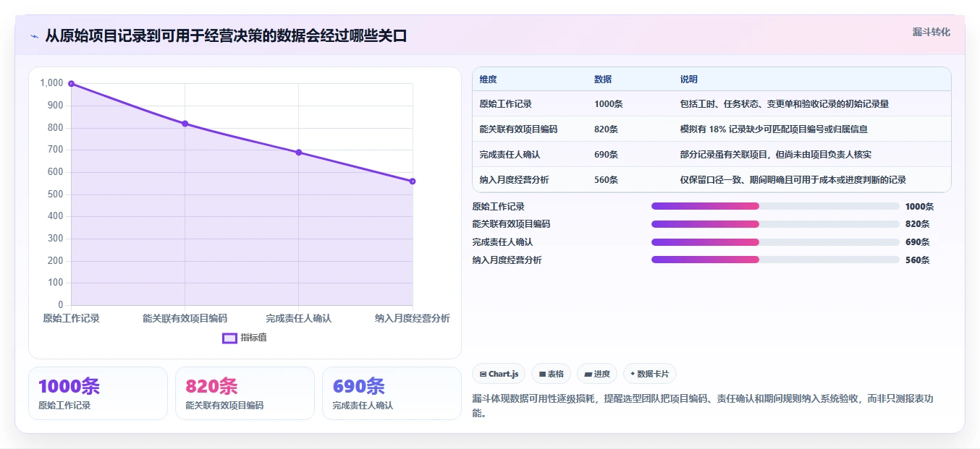Click the 数据卡片 tag
Viewport: 980px width, 449px height.
pyautogui.click(x=649, y=374)
